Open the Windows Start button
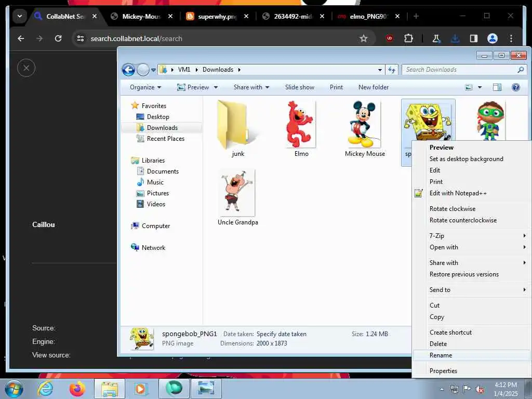Viewport: 532px width, 399px height. point(14,389)
